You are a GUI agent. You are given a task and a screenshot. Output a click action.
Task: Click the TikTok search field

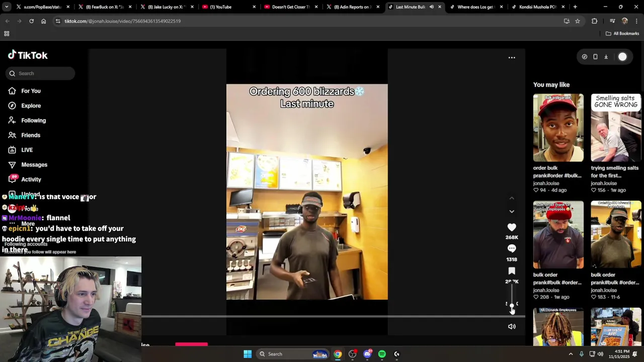[41, 73]
